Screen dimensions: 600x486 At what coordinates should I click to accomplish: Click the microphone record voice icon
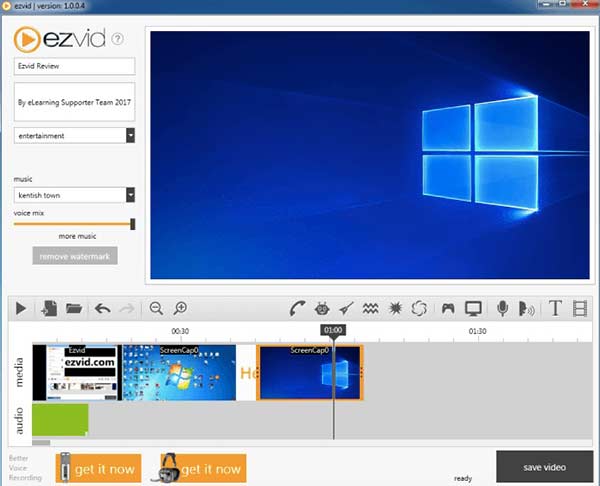[502, 309]
